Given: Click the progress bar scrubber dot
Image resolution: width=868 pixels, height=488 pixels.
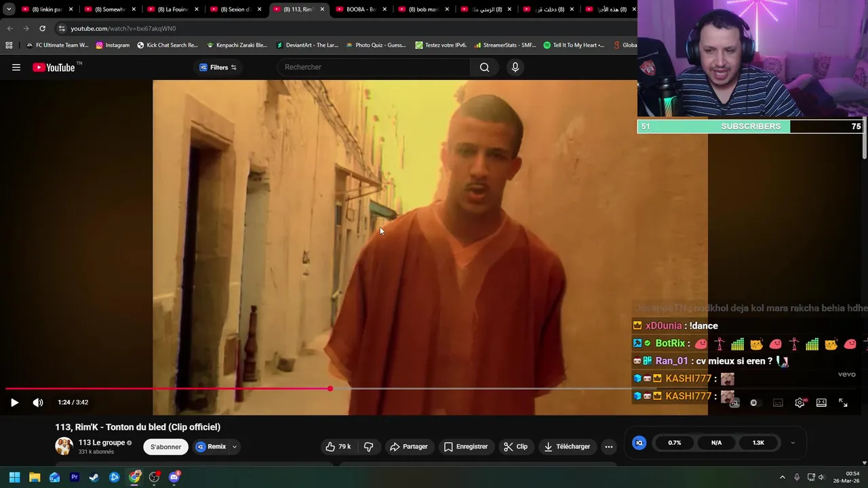Looking at the screenshot, I should coord(330,388).
